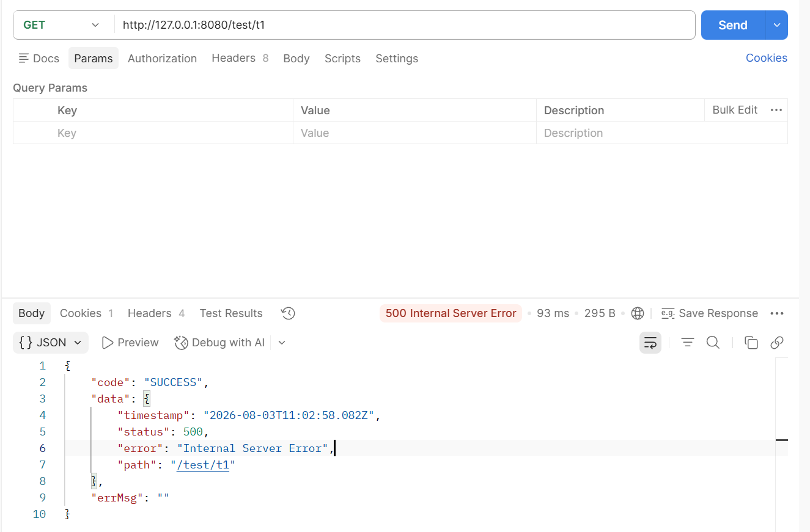The width and height of the screenshot is (810, 532).
Task: Click Debug with AI
Action: tap(219, 343)
